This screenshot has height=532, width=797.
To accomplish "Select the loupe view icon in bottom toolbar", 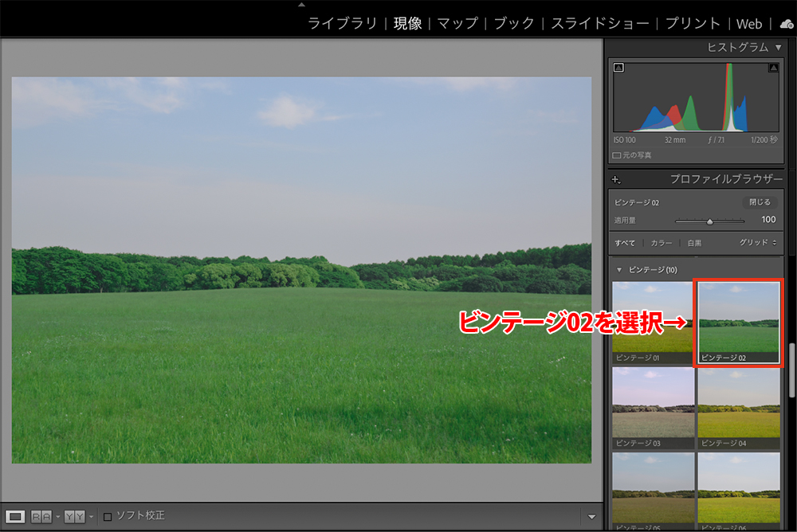I will [x=16, y=516].
